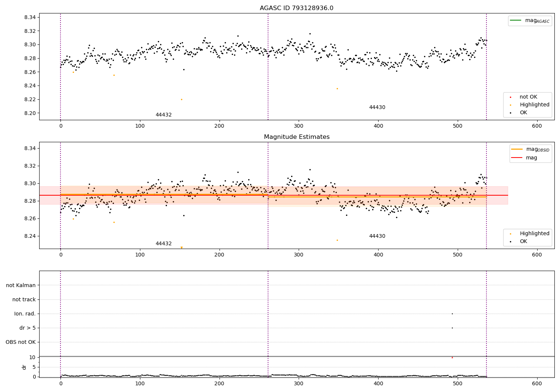Select the red 'mag' legend entry

524,158
